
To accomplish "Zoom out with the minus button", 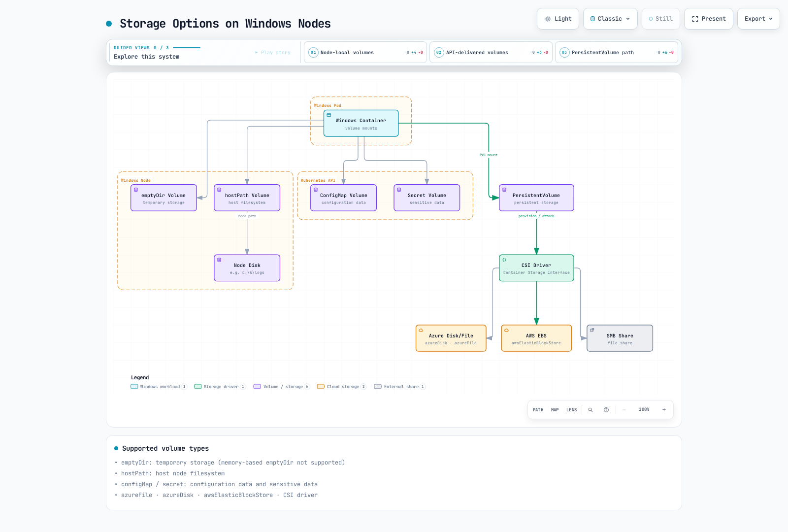I will tap(624, 410).
